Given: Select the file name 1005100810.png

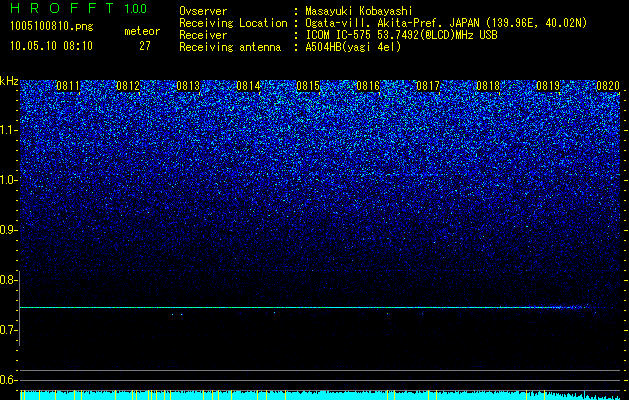Looking at the screenshot, I should click(x=52, y=27).
